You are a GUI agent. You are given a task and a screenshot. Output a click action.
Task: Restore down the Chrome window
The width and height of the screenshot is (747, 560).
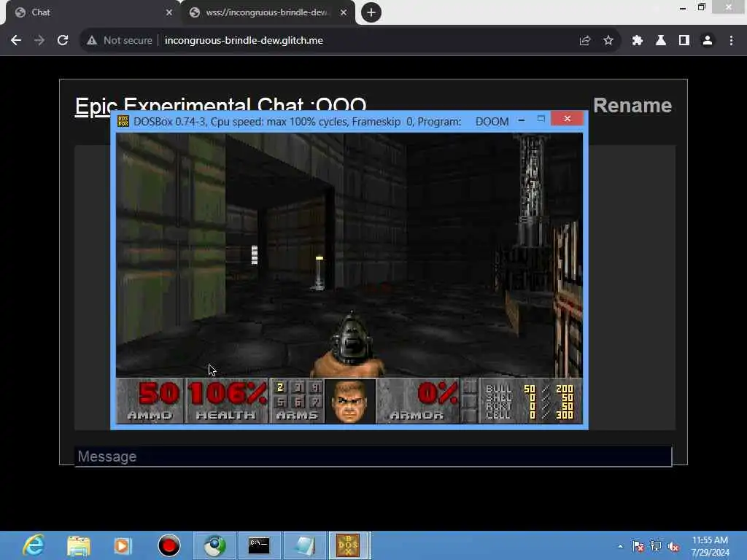pos(702,7)
